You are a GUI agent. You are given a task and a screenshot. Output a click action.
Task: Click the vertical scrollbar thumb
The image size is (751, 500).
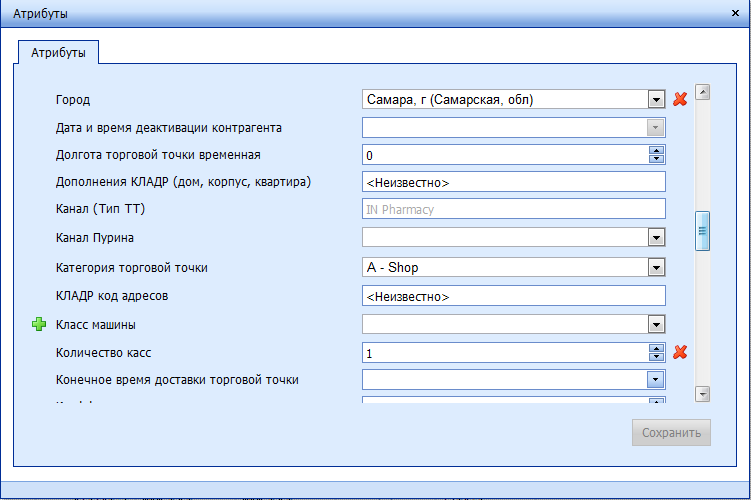[x=702, y=230]
